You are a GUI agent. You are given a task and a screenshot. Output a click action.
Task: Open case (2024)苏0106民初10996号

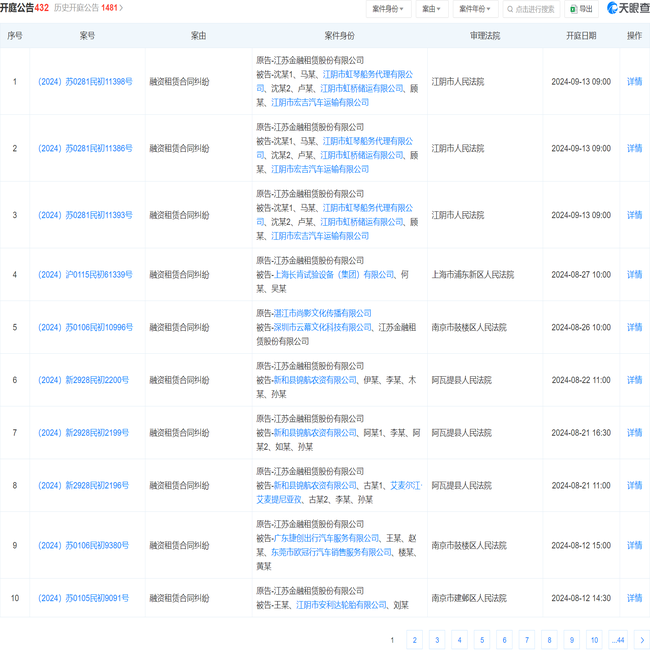[x=85, y=327]
